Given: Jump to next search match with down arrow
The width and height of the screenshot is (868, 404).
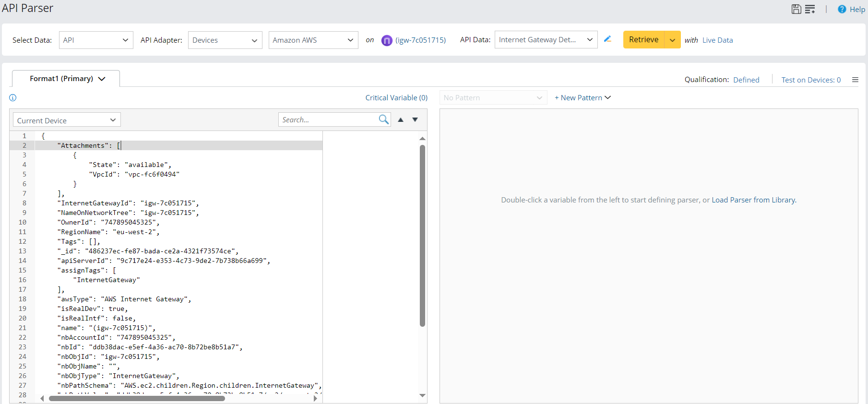Looking at the screenshot, I should click(x=415, y=120).
